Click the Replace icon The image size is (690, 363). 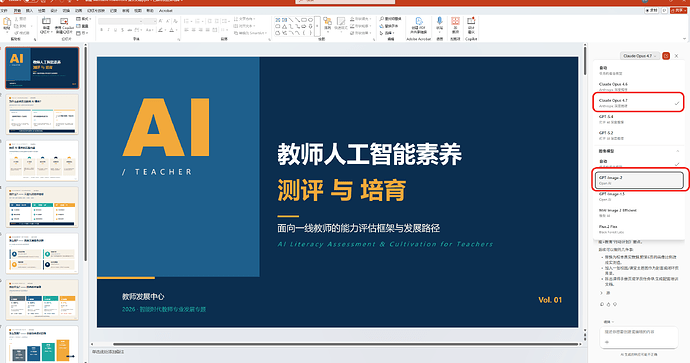click(x=382, y=26)
